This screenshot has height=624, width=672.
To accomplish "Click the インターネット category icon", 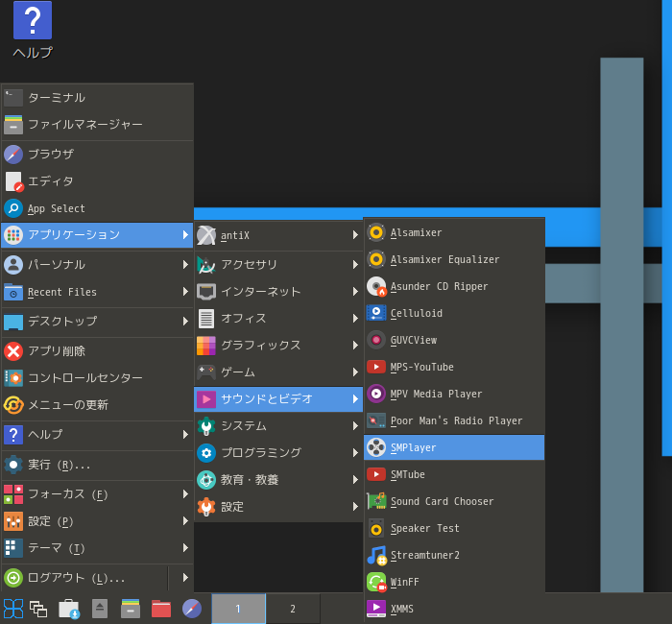I will pyautogui.click(x=206, y=292).
